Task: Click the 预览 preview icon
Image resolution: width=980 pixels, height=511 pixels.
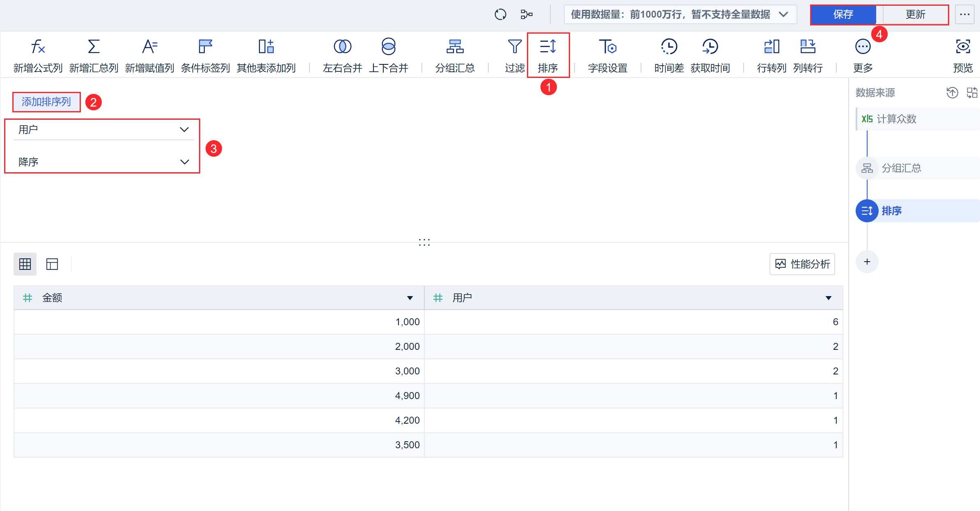Action: tap(963, 47)
